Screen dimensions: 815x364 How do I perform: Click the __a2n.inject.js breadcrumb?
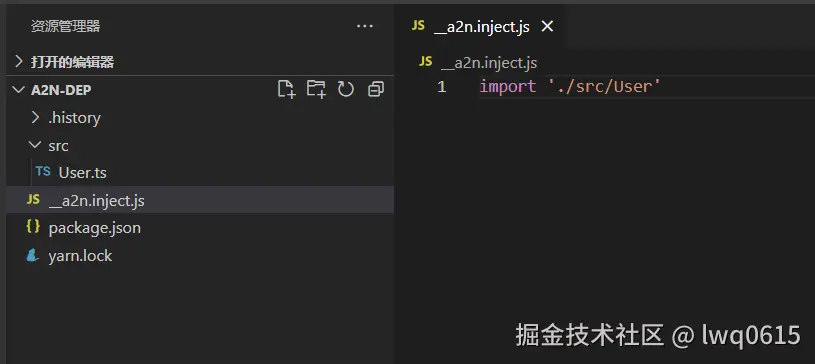point(489,63)
